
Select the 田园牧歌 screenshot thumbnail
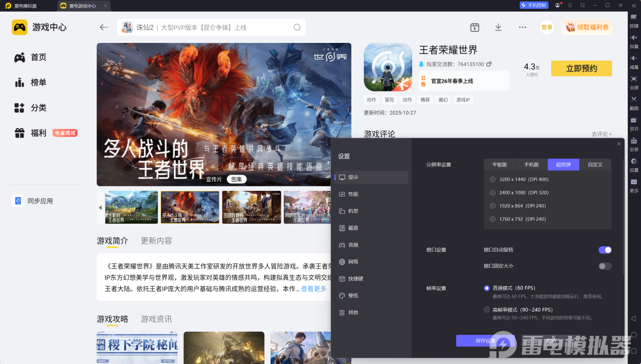pyautogui.click(x=251, y=207)
